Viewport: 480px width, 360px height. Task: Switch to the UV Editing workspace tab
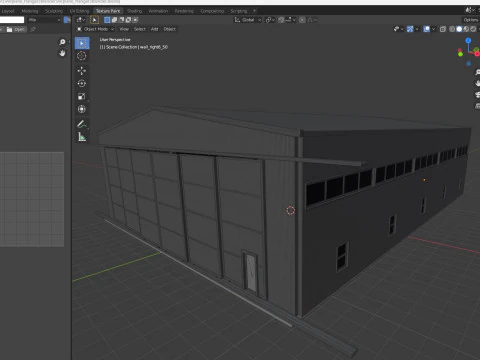point(79,11)
